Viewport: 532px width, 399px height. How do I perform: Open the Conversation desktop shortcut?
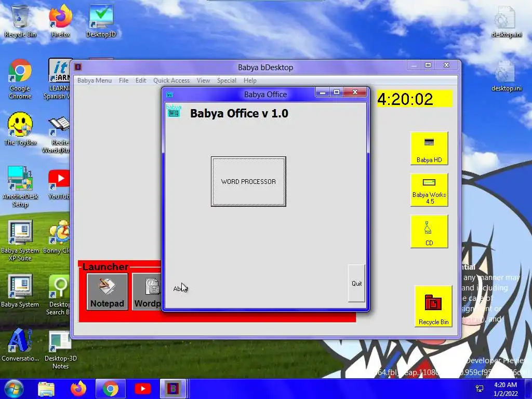point(20,345)
